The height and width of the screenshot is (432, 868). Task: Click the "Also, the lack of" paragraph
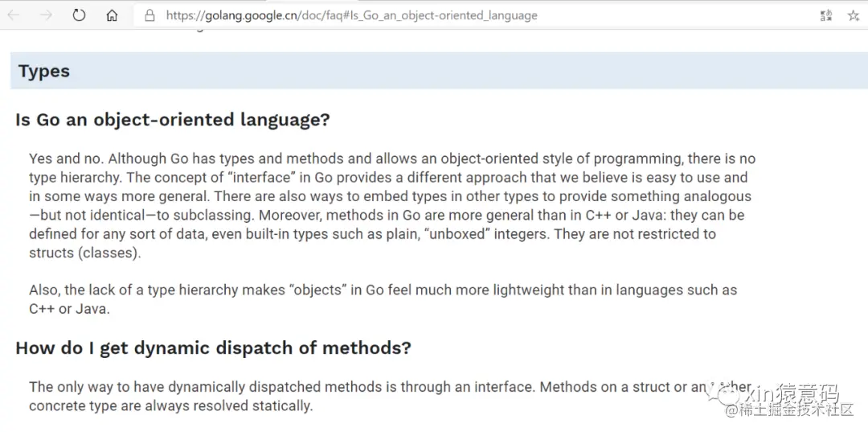click(80, 290)
